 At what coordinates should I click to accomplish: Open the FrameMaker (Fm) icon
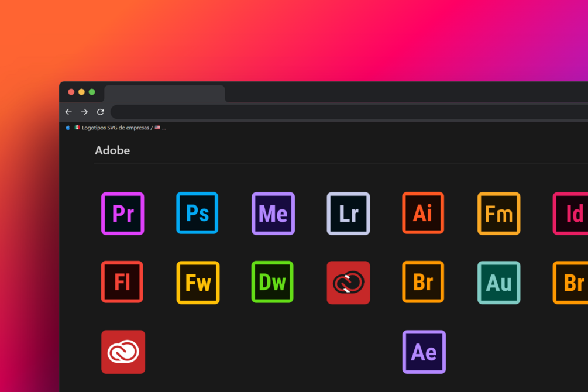click(498, 214)
